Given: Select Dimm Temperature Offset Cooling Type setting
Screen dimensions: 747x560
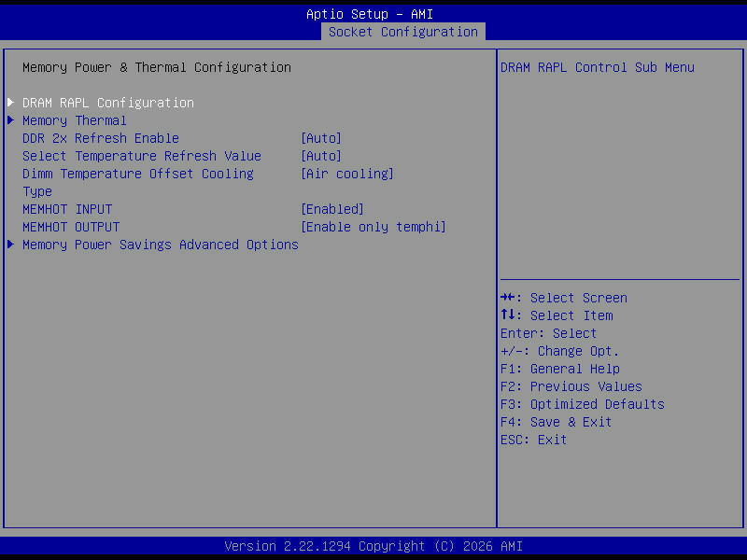Looking at the screenshot, I should [137, 182].
